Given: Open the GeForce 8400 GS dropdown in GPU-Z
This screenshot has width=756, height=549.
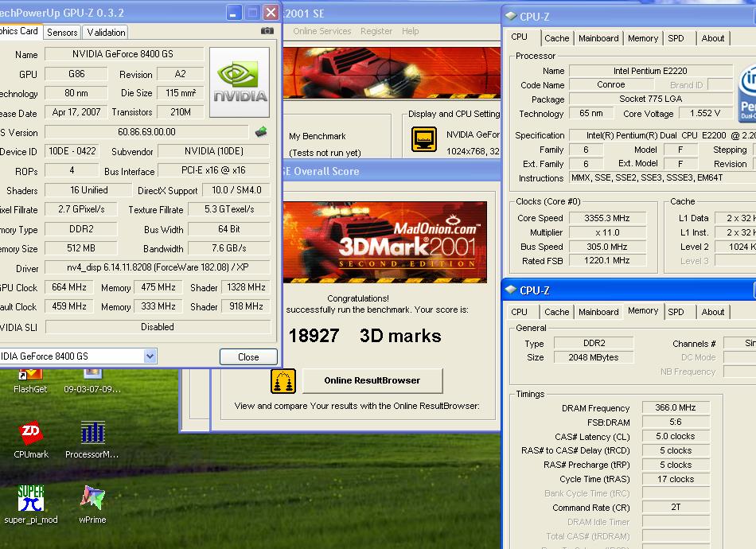Looking at the screenshot, I should [x=150, y=356].
